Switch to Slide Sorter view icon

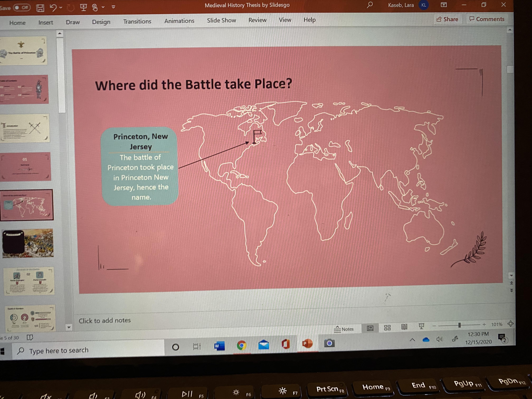(x=387, y=328)
